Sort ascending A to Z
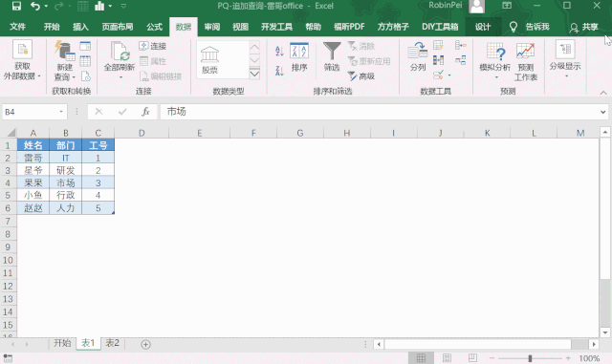The height and width of the screenshot is (364, 612). 279,51
